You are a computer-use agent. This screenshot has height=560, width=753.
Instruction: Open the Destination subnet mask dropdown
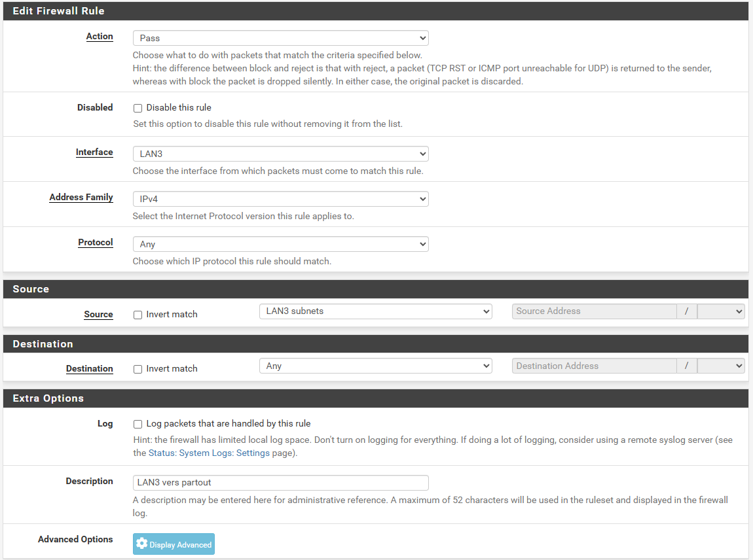pos(721,366)
